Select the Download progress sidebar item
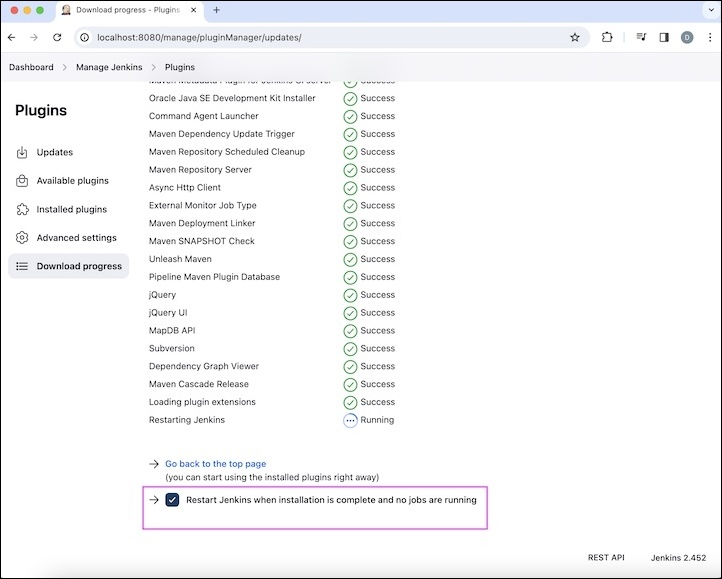 (79, 266)
